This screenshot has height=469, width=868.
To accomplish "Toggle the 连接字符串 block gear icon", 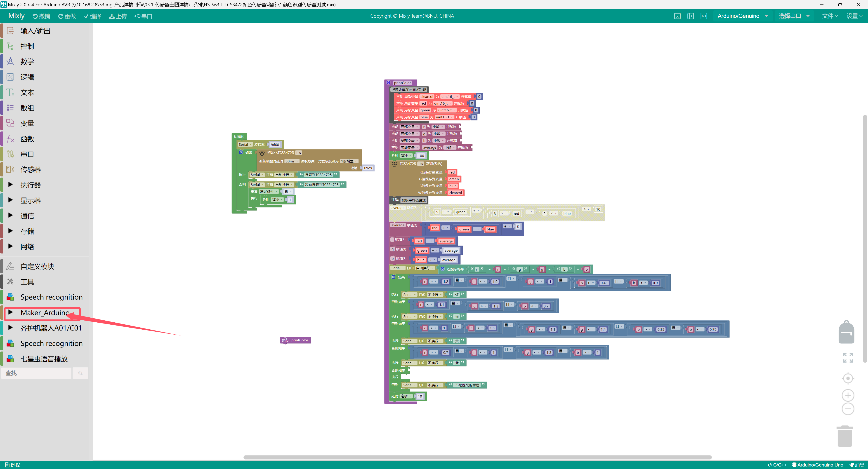I will pyautogui.click(x=442, y=269).
